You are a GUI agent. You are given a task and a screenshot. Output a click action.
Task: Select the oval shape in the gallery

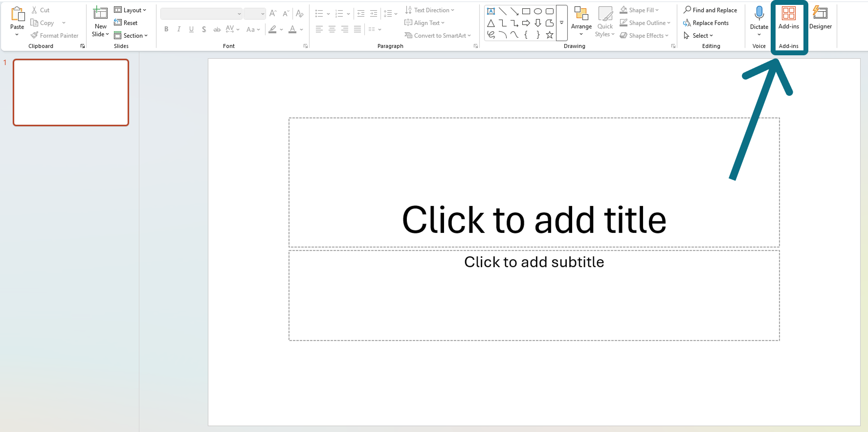click(538, 11)
